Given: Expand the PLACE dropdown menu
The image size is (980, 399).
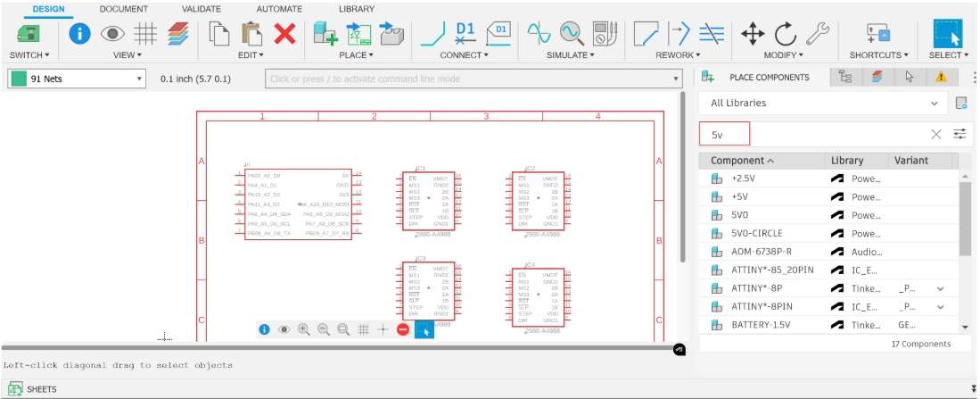Looking at the screenshot, I should [x=357, y=55].
